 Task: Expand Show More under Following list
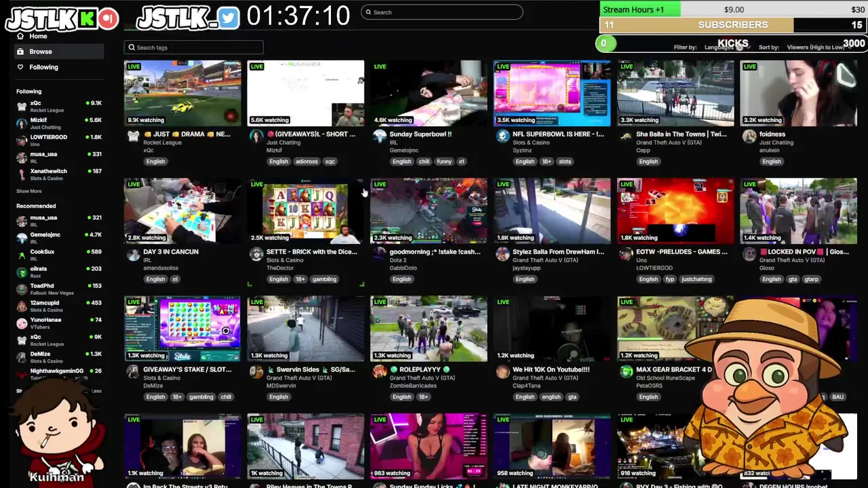point(29,191)
